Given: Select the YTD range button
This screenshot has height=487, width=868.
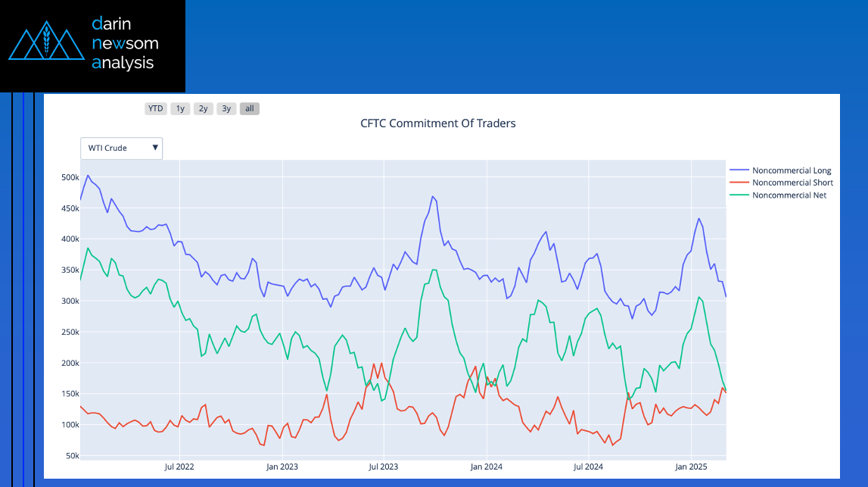Looking at the screenshot, I should (x=156, y=108).
